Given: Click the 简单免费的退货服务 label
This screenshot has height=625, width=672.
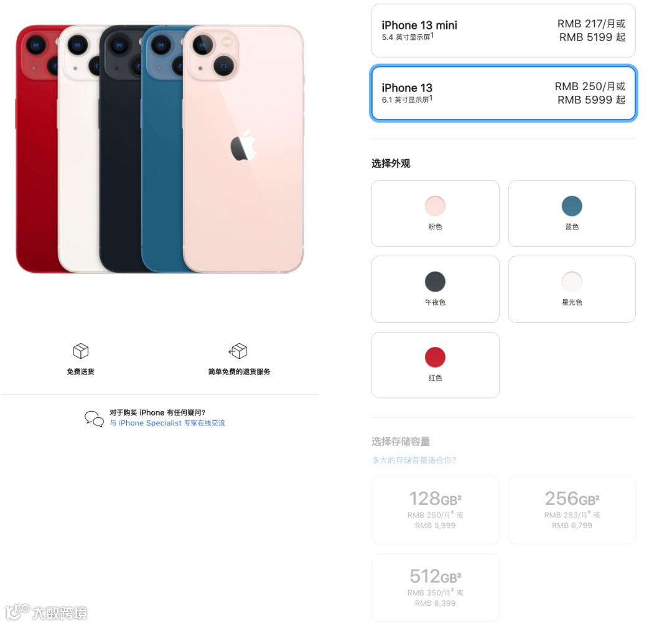Looking at the screenshot, I should tap(239, 371).
